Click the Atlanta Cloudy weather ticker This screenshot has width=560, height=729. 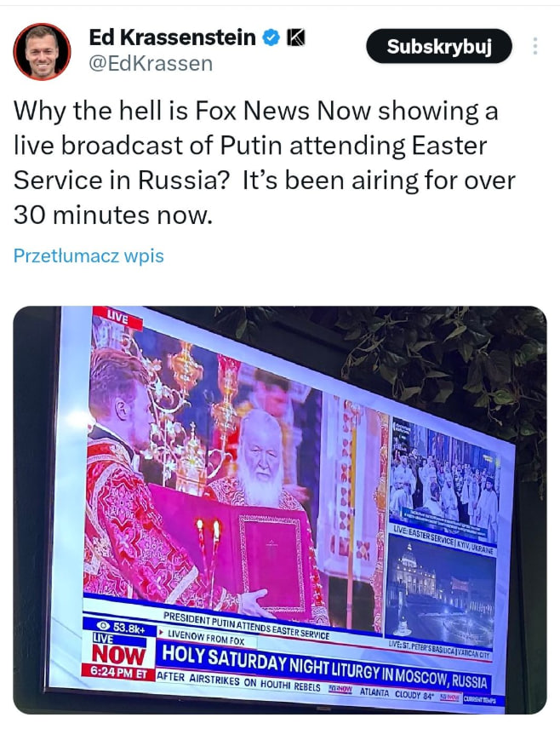(396, 692)
